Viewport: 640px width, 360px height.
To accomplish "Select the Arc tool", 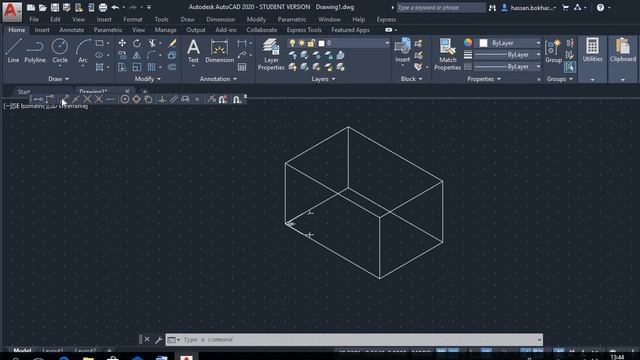I will pyautogui.click(x=83, y=51).
